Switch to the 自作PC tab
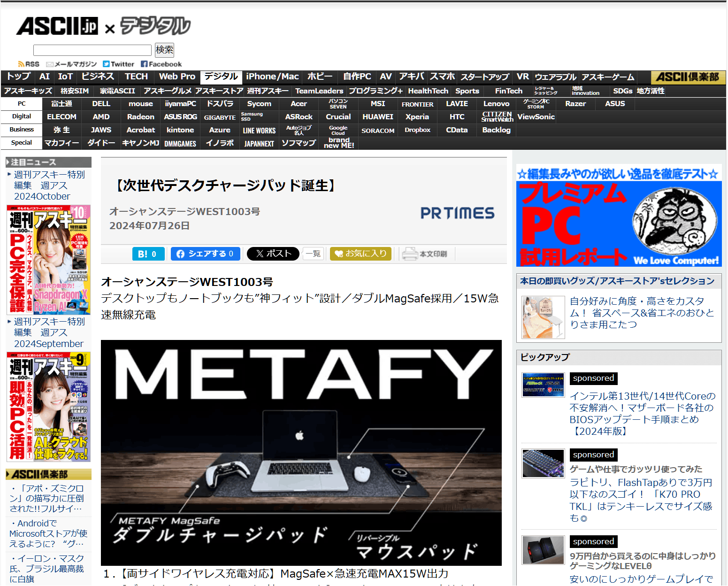The image size is (728, 586). pyautogui.click(x=357, y=77)
